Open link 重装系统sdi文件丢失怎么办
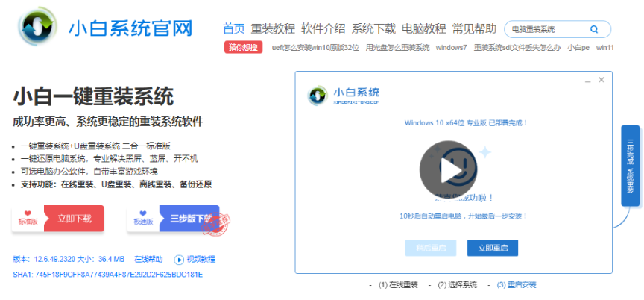The width and height of the screenshot is (644, 300). pos(517,48)
